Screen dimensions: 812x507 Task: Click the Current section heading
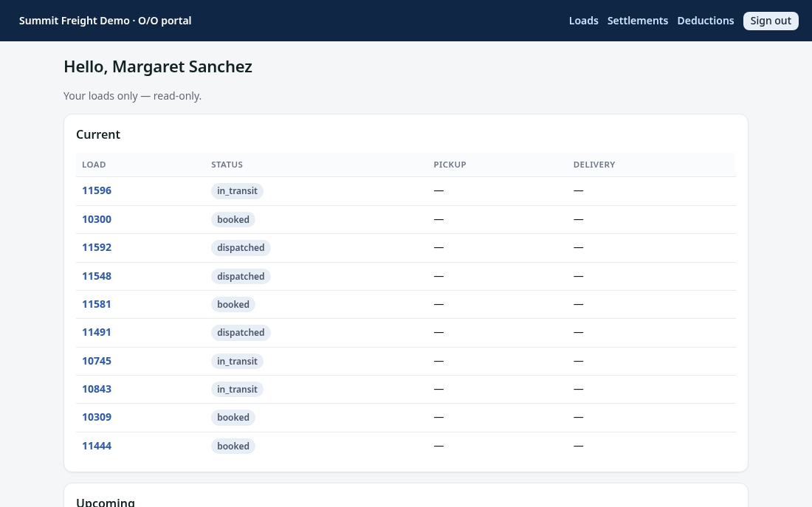click(98, 134)
